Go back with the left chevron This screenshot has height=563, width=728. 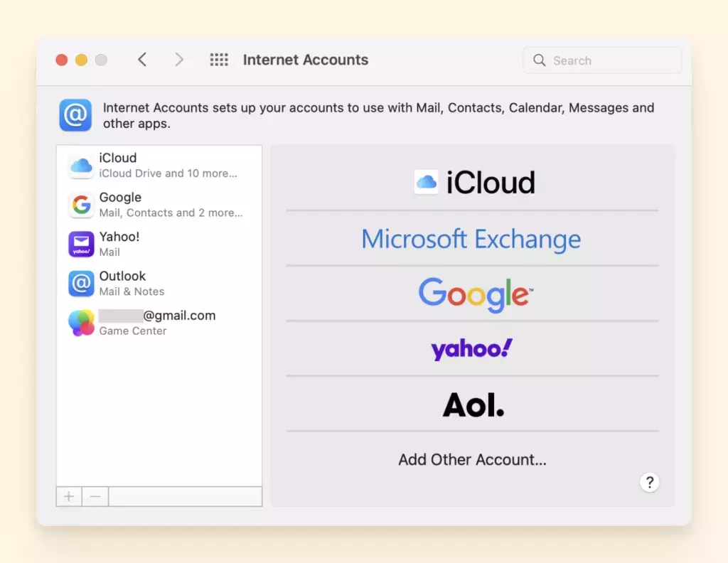tap(142, 60)
